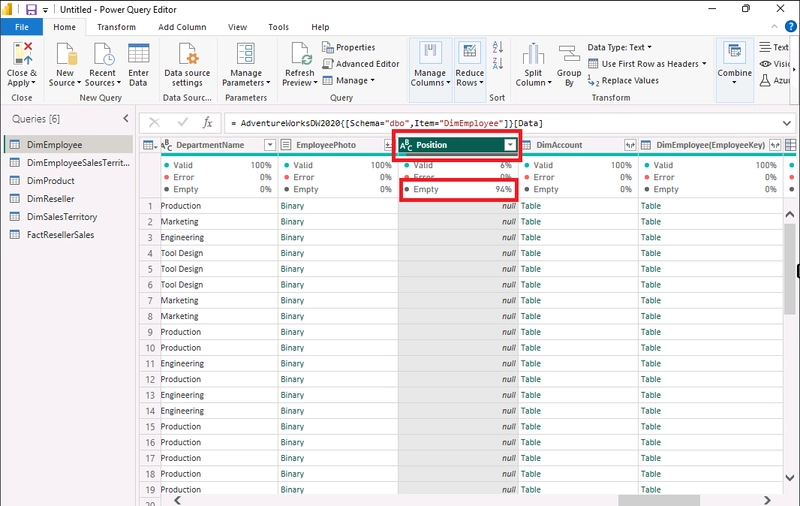This screenshot has width=800, height=506.
Task: Collapse the ribbon with the chevron
Action: [774, 27]
